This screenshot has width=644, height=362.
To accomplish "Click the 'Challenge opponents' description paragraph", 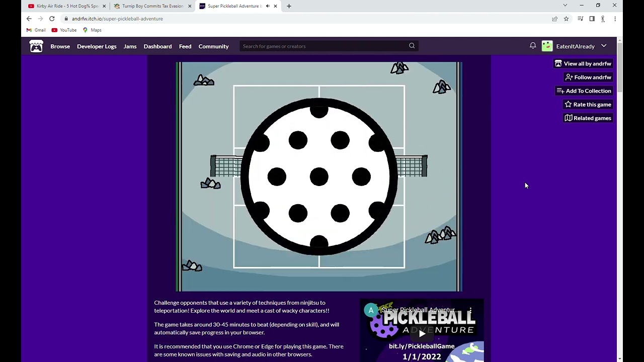I will point(242,307).
